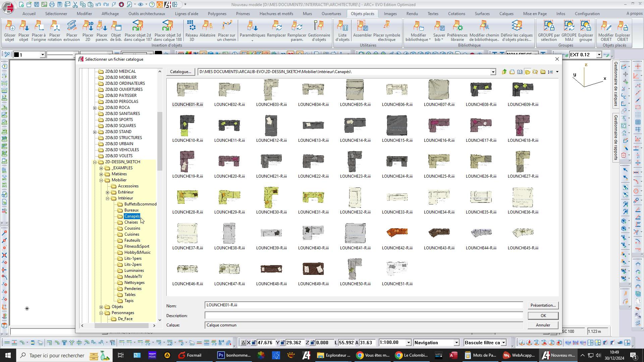Toggle the Y coordinate lock
644x362 pixels.
click(283, 343)
